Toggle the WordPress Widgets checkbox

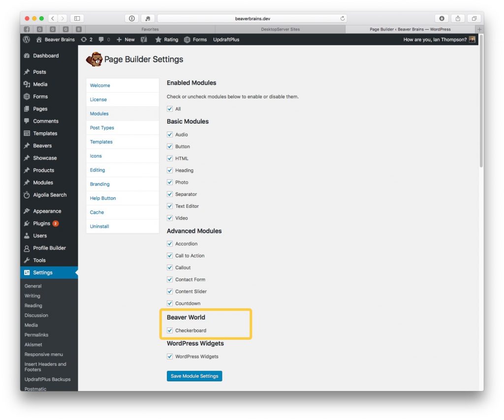click(x=170, y=356)
